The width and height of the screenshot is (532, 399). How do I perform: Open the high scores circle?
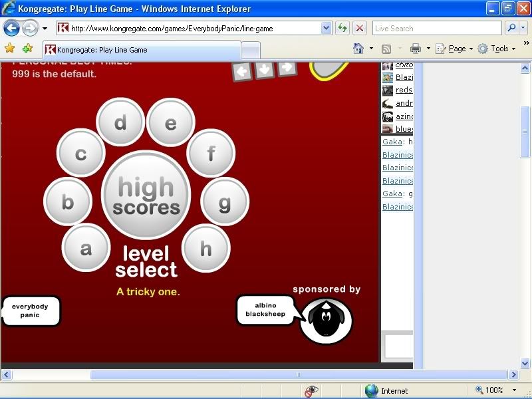(146, 195)
